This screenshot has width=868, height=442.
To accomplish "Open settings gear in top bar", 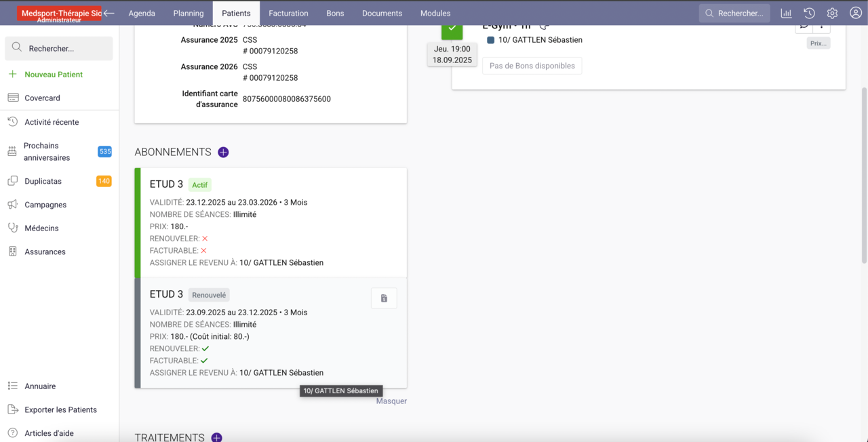I will 832,13.
